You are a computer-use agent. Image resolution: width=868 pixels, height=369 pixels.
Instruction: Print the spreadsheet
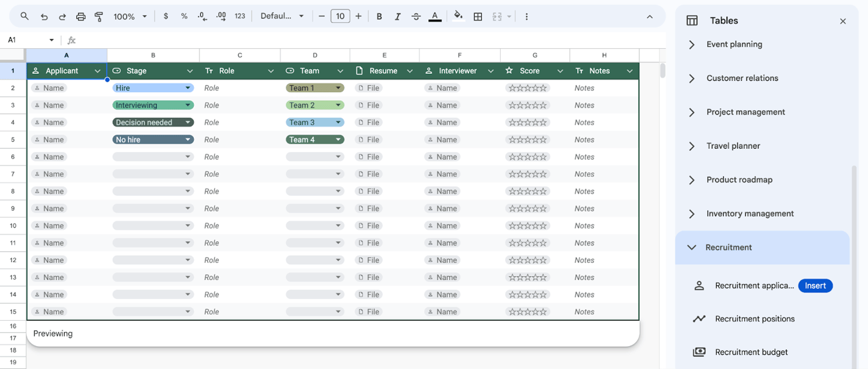pyautogui.click(x=81, y=17)
